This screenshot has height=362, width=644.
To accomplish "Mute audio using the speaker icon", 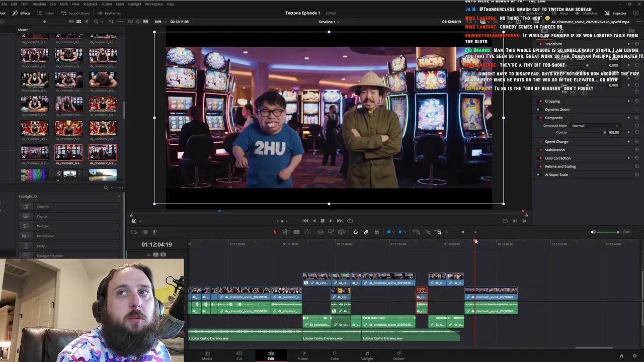I will (593, 232).
